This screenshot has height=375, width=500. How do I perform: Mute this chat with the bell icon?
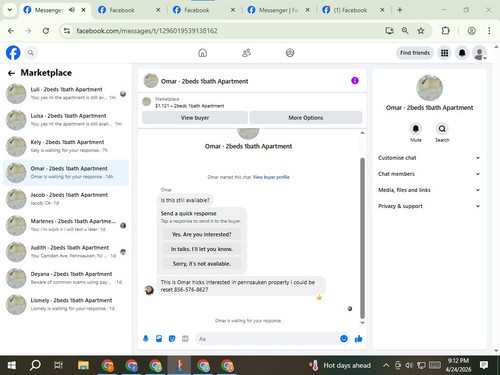416,129
